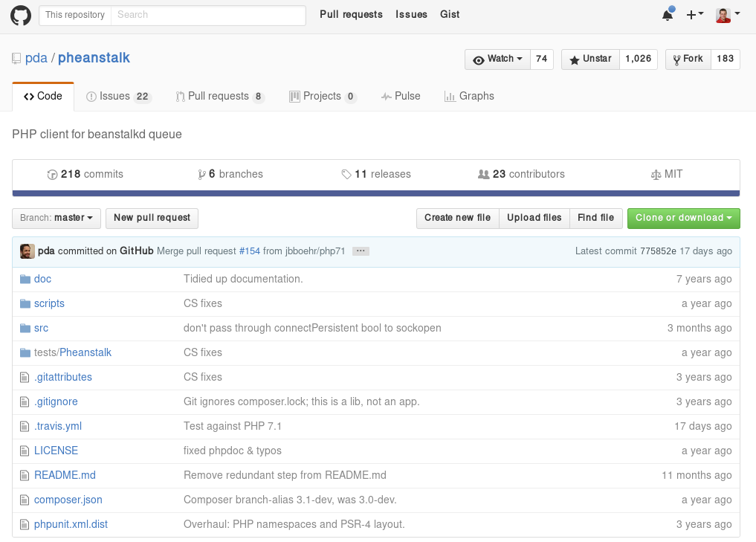Click the composer.json file icon
Viewport: 756px width, 542px height.
pyautogui.click(x=25, y=500)
